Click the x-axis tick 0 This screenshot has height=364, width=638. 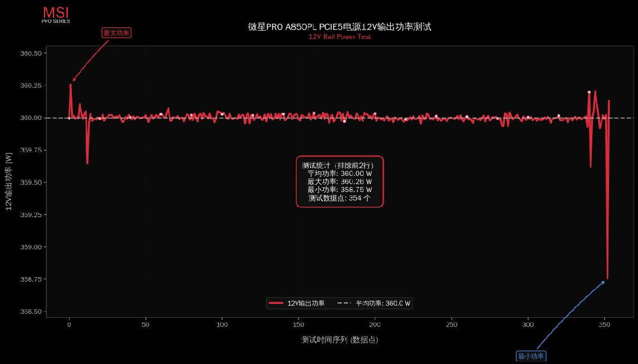coord(69,325)
